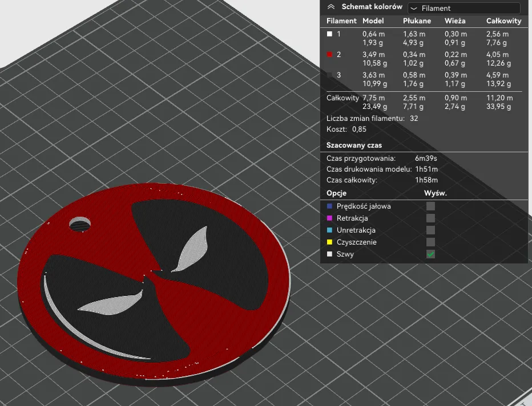The image size is (532, 406).
Task: Click filament 1 total 7,76 g
Action: (x=497, y=43)
